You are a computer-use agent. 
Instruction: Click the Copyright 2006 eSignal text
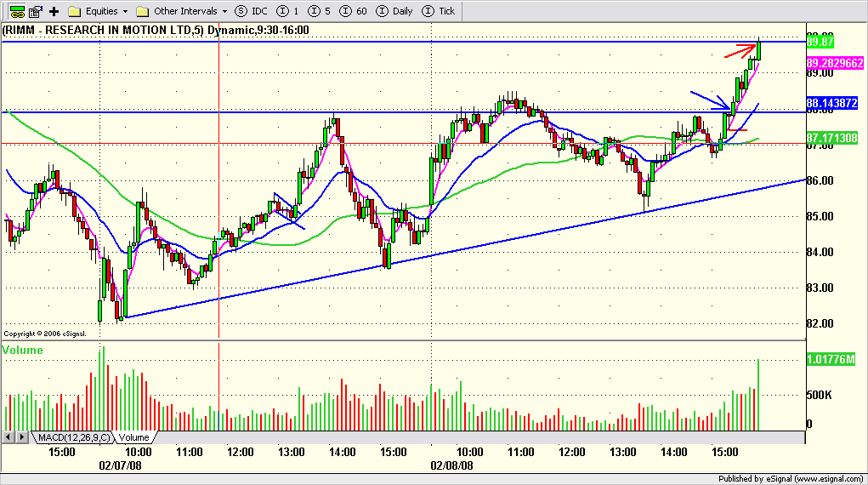[x=45, y=334]
